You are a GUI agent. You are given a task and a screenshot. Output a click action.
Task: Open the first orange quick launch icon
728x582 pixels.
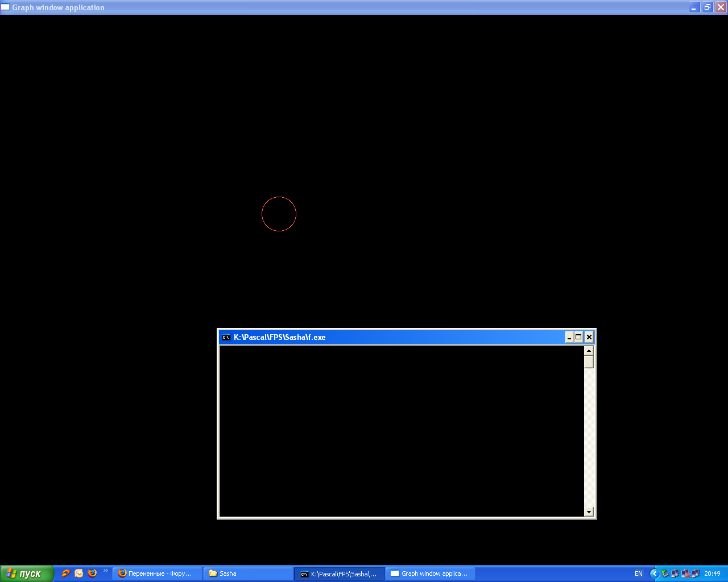coord(66,573)
